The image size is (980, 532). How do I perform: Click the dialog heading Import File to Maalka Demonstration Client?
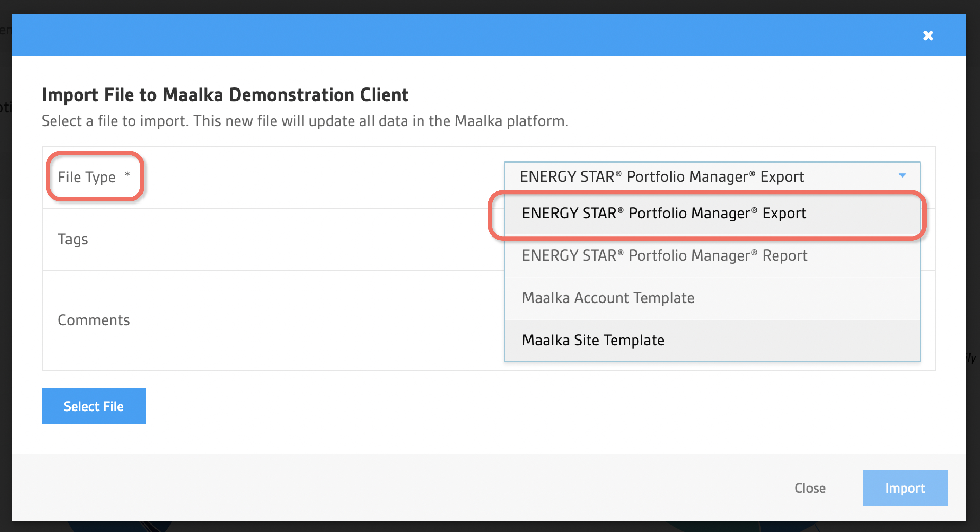point(225,95)
